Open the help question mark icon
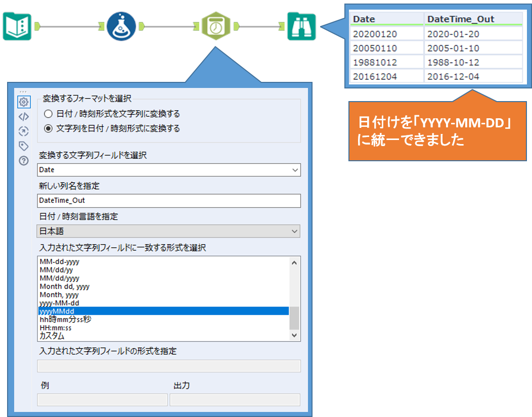Viewport: 532px width, 417px height. [x=23, y=160]
